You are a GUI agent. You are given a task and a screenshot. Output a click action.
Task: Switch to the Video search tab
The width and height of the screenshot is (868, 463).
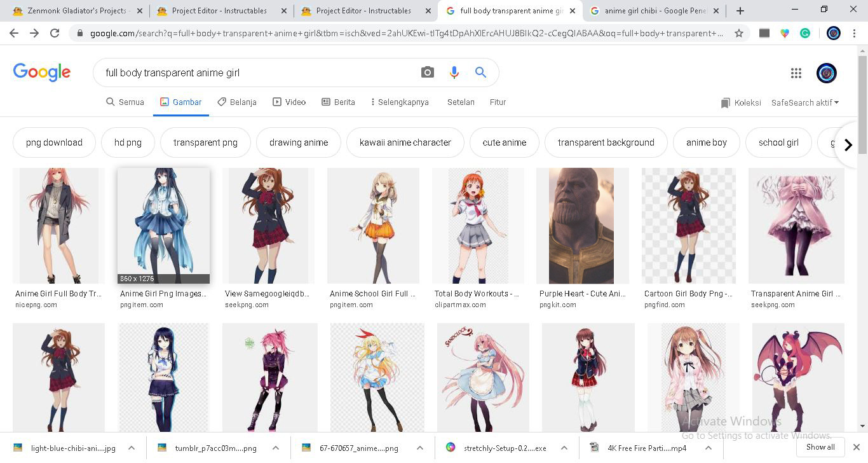click(289, 102)
